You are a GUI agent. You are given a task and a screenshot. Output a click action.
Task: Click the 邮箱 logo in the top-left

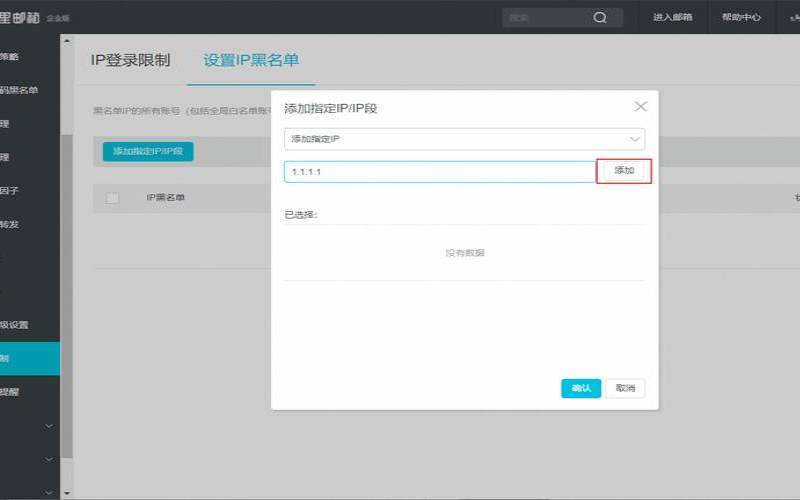(20, 17)
